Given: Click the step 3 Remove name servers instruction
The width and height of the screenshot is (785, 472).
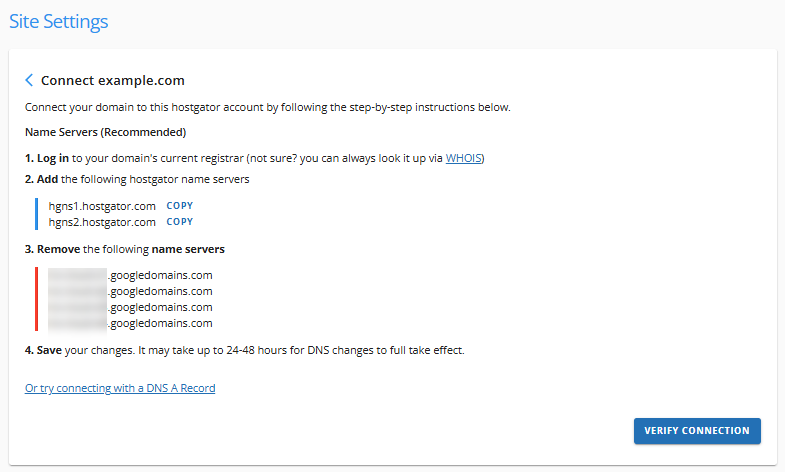Looking at the screenshot, I should [125, 249].
